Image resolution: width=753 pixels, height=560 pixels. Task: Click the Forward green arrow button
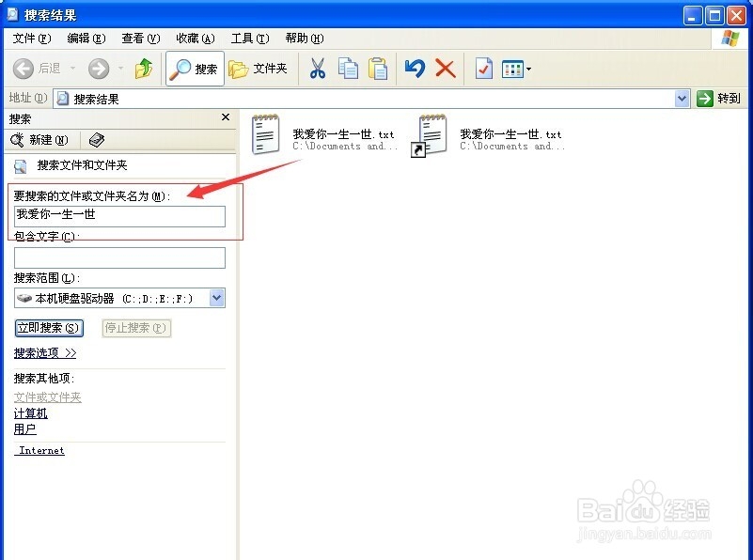pyautogui.click(x=99, y=69)
